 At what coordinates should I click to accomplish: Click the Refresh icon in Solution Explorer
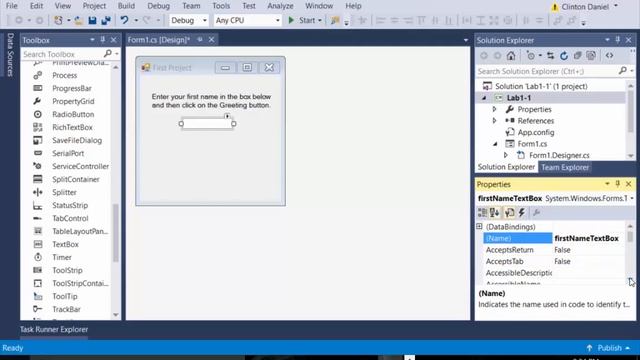coord(564,56)
